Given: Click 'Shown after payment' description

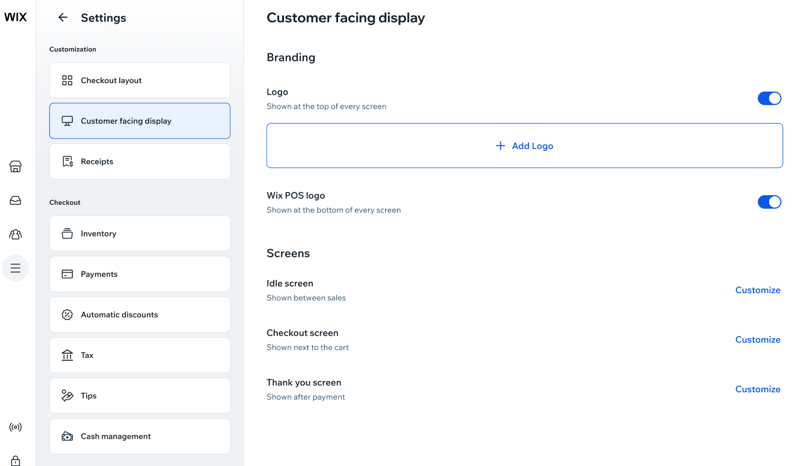Looking at the screenshot, I should (x=305, y=397).
